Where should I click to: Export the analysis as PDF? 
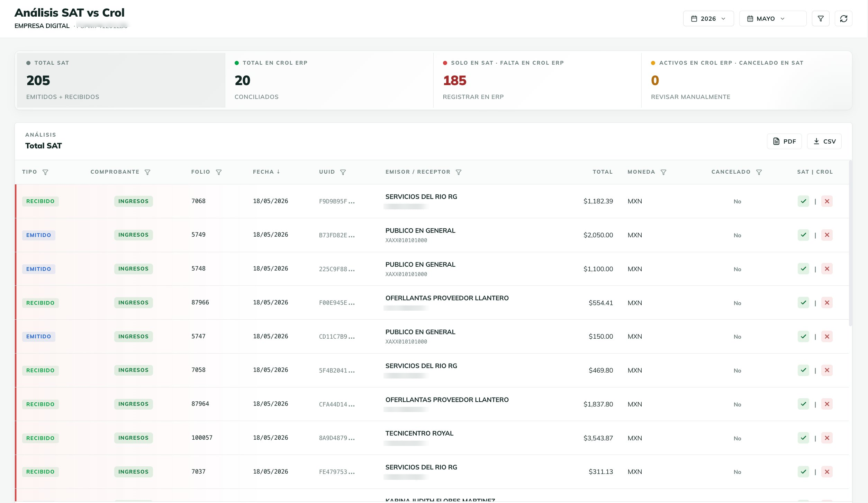(x=784, y=141)
